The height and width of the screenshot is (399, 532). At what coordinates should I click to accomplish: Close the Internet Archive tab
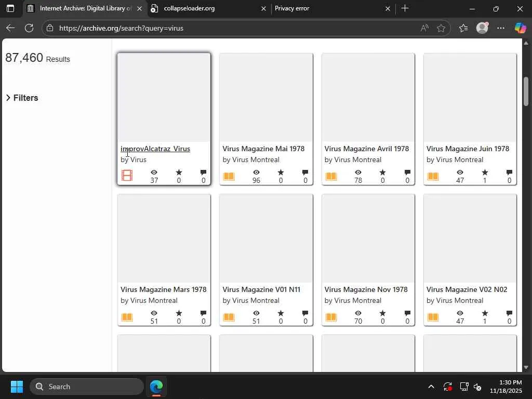[x=139, y=8]
